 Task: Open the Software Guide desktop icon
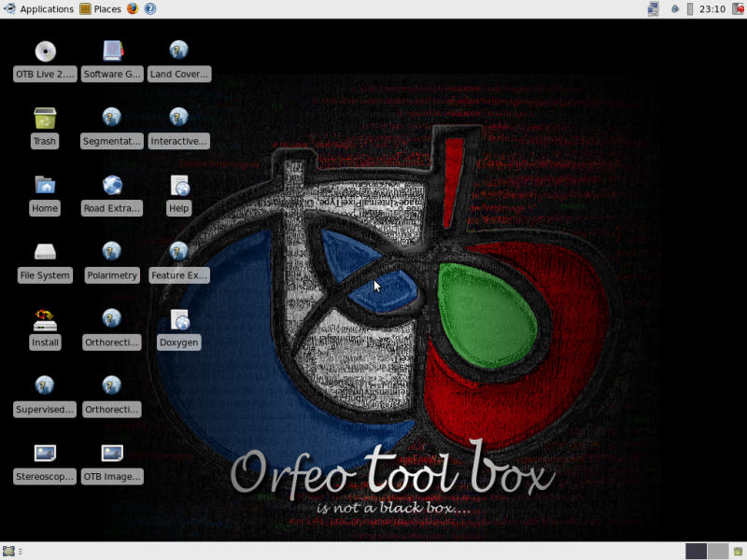(112, 51)
